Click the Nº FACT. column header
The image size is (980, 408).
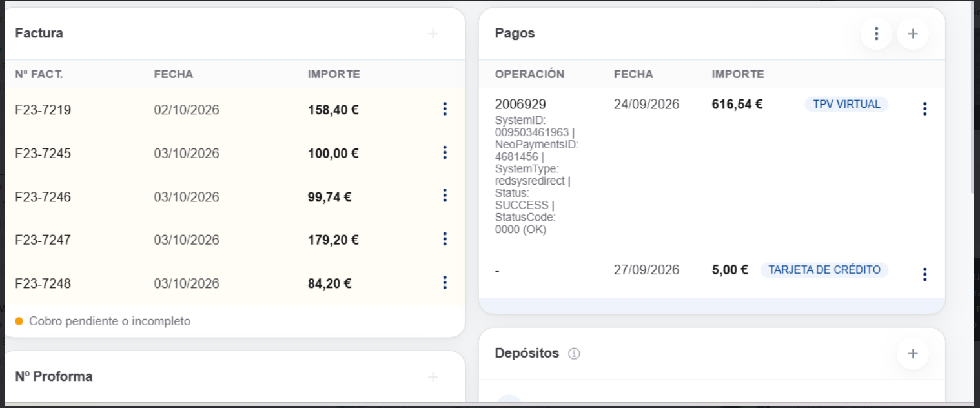point(39,74)
